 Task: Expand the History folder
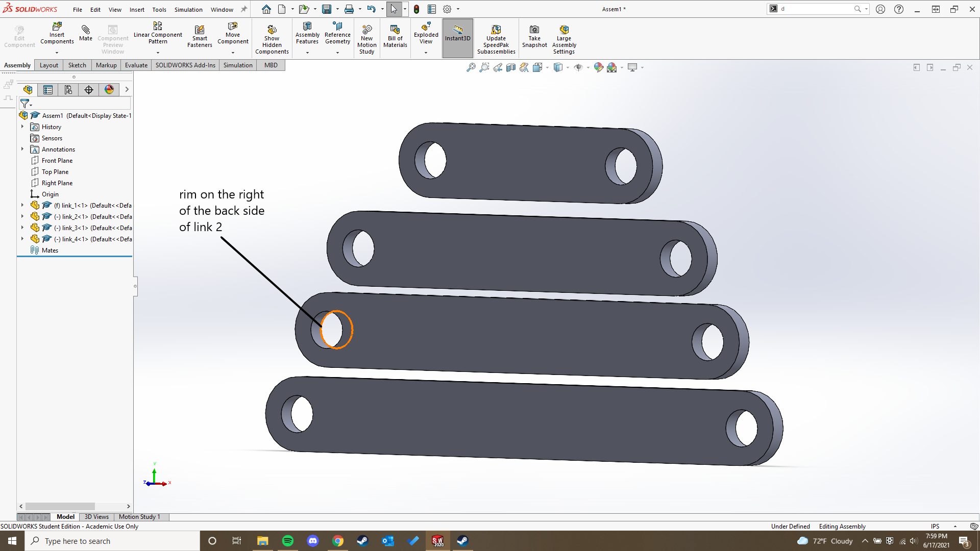[22, 127]
